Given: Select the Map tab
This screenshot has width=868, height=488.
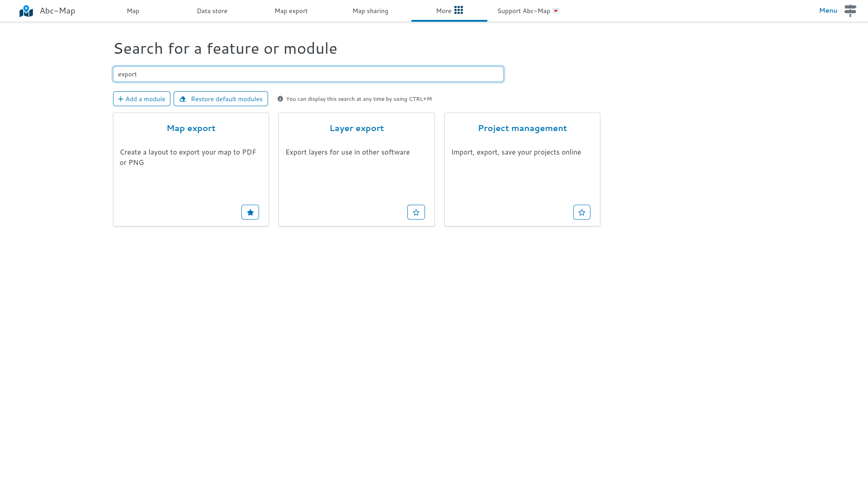Looking at the screenshot, I should 133,11.
